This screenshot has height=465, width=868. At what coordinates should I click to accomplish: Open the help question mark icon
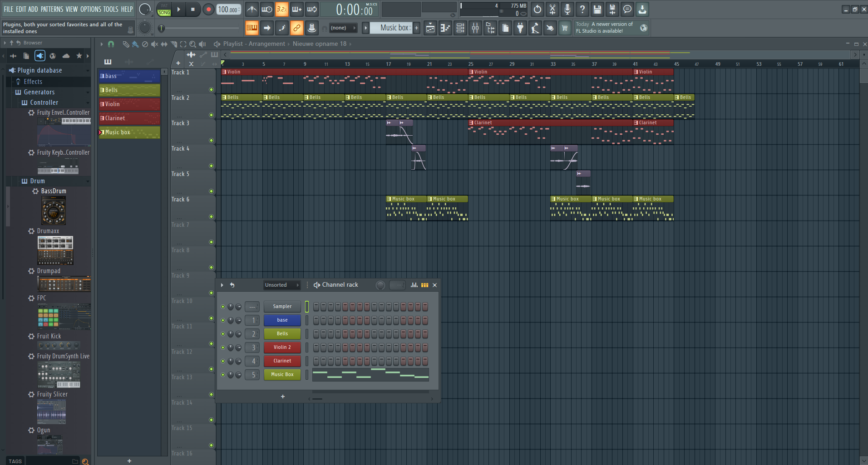click(582, 9)
